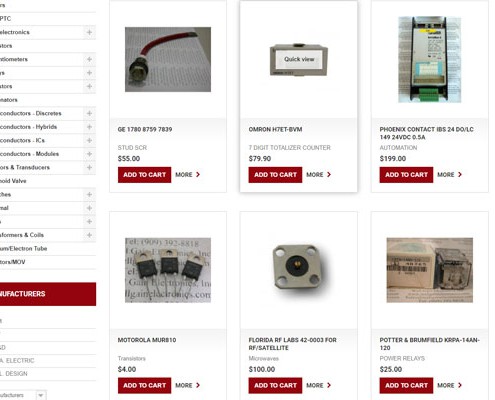Add GE 1780 8759 7839 to cart
The height and width of the screenshot is (400, 495).
144,175
